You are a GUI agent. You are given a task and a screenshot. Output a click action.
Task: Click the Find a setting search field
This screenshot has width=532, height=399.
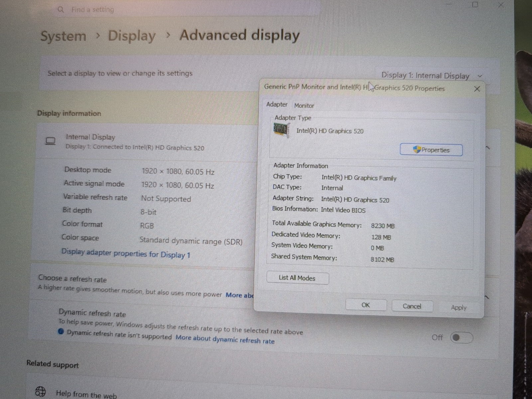186,10
